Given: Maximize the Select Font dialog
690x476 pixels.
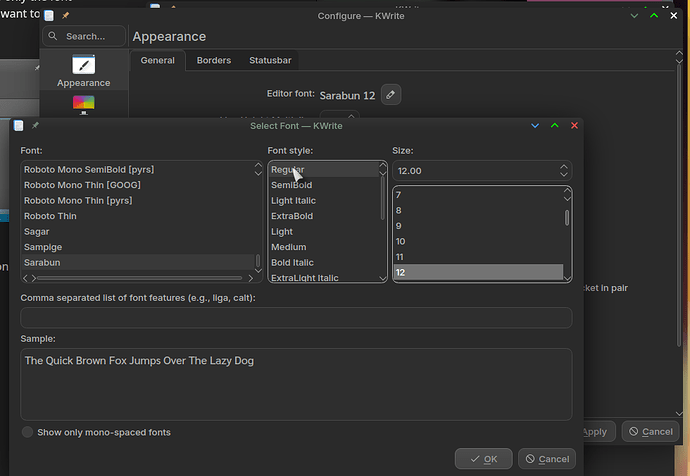Looking at the screenshot, I should pos(555,125).
